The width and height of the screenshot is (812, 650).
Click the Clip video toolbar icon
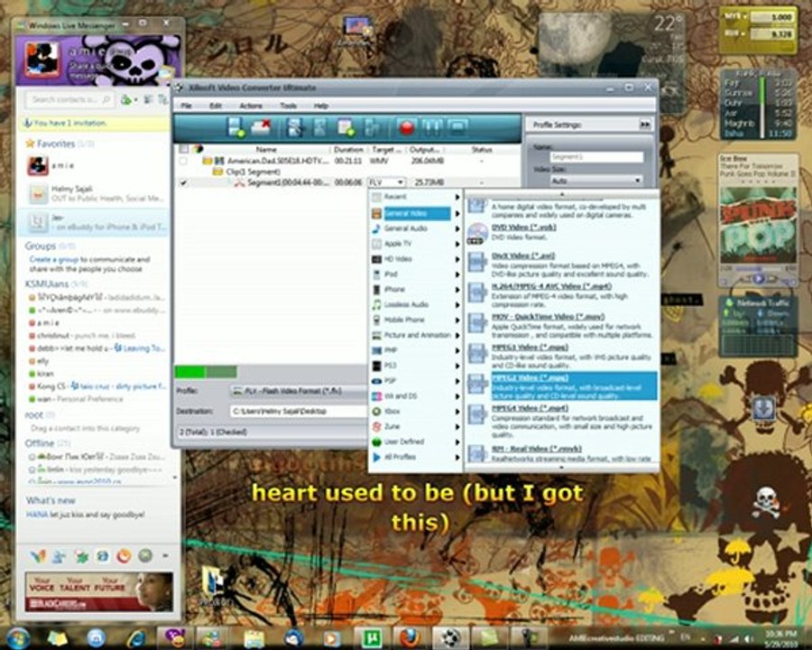pos(295,127)
